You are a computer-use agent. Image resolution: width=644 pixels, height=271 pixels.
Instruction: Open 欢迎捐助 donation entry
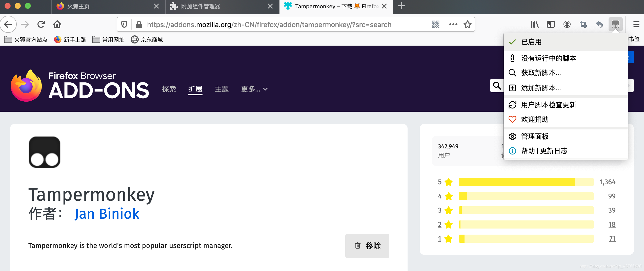pos(566,120)
